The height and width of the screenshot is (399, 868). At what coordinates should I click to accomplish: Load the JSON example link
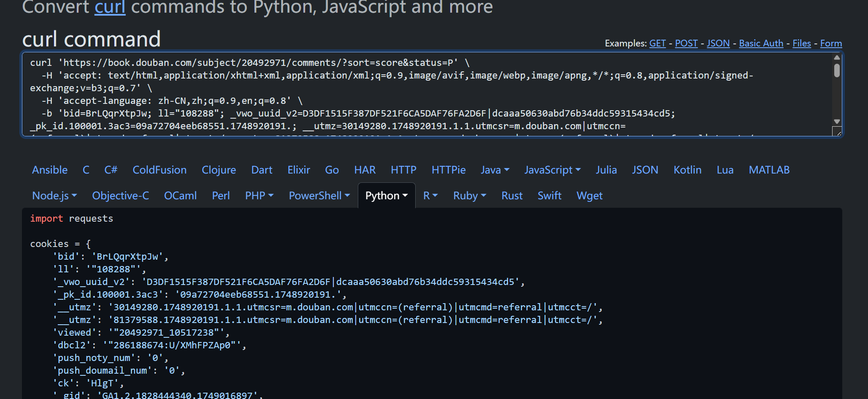tap(718, 43)
